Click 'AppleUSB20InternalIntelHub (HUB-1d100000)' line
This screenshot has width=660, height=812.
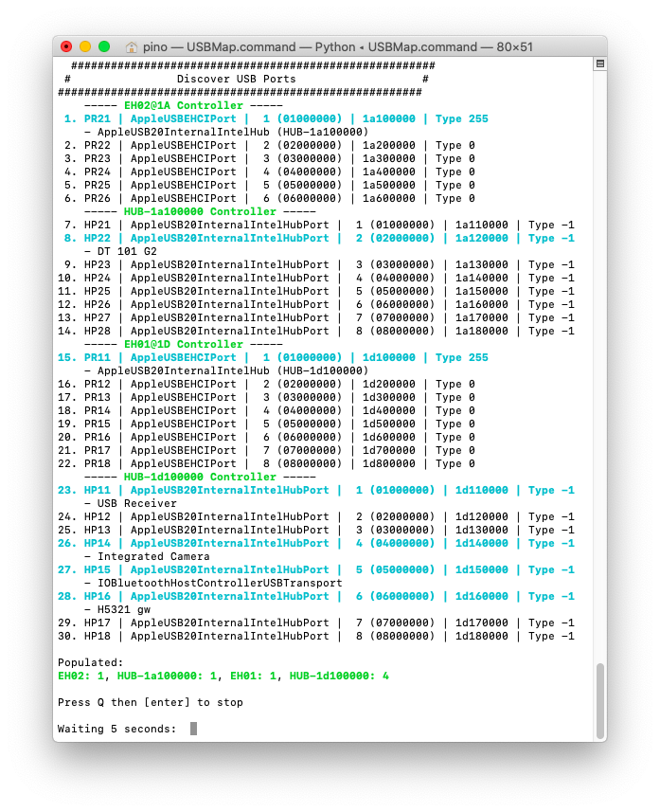[226, 370]
